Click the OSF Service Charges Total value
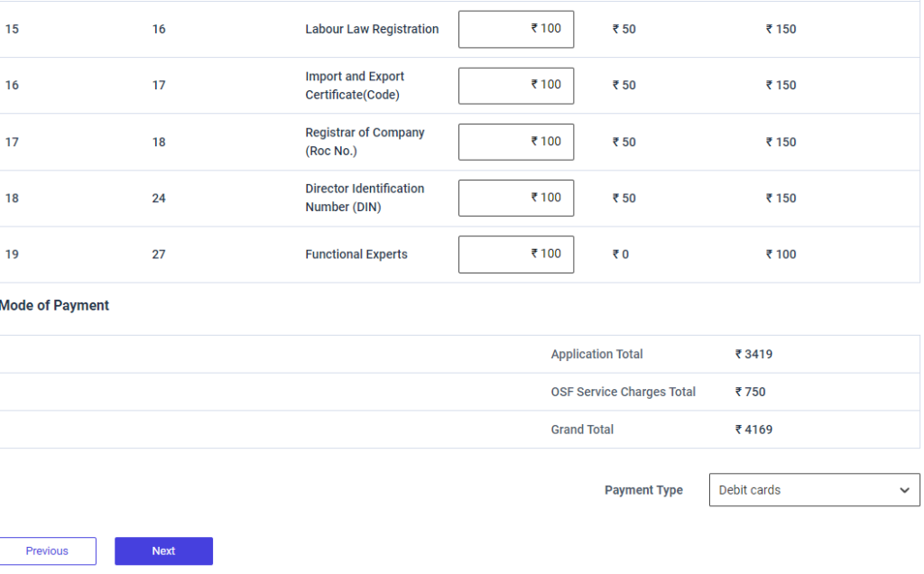This screenshot has height=574, width=924. 750,392
